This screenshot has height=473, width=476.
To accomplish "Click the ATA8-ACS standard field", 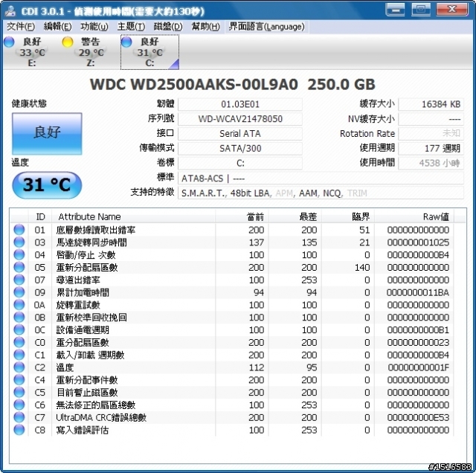I will point(321,178).
